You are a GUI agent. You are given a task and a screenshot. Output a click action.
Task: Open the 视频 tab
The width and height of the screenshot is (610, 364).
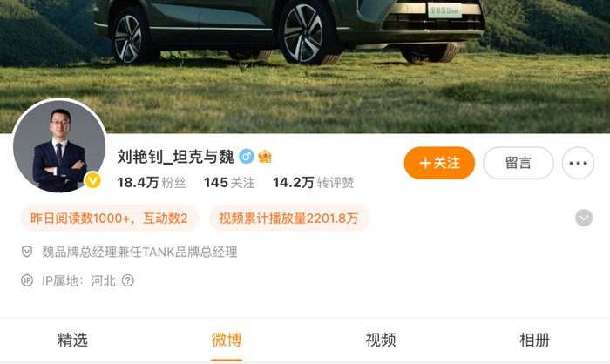pyautogui.click(x=381, y=340)
